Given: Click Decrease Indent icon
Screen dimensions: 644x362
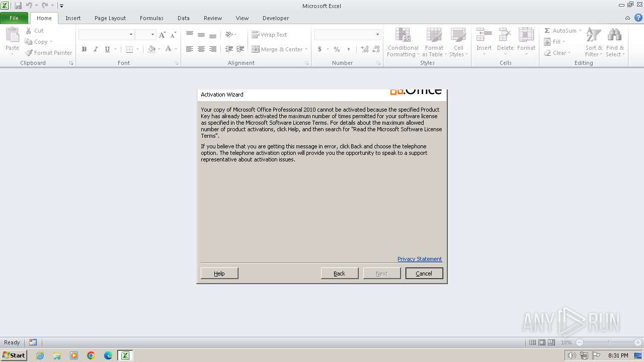Looking at the screenshot, I should [x=229, y=49].
